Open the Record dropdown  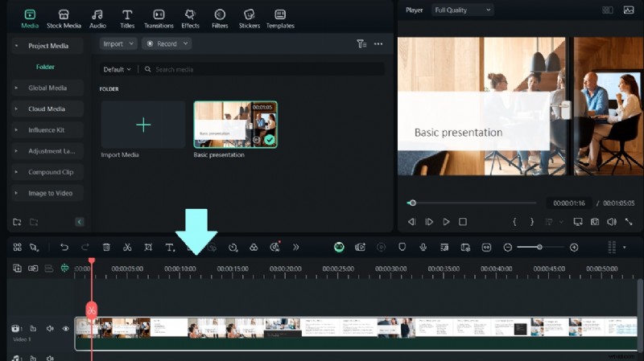pos(167,44)
